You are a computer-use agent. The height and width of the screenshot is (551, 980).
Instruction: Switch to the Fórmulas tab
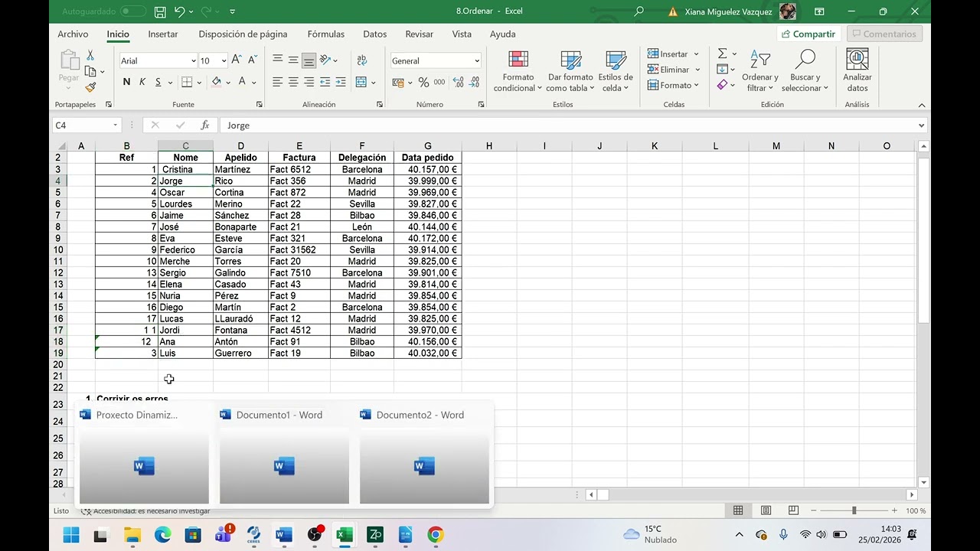point(328,34)
